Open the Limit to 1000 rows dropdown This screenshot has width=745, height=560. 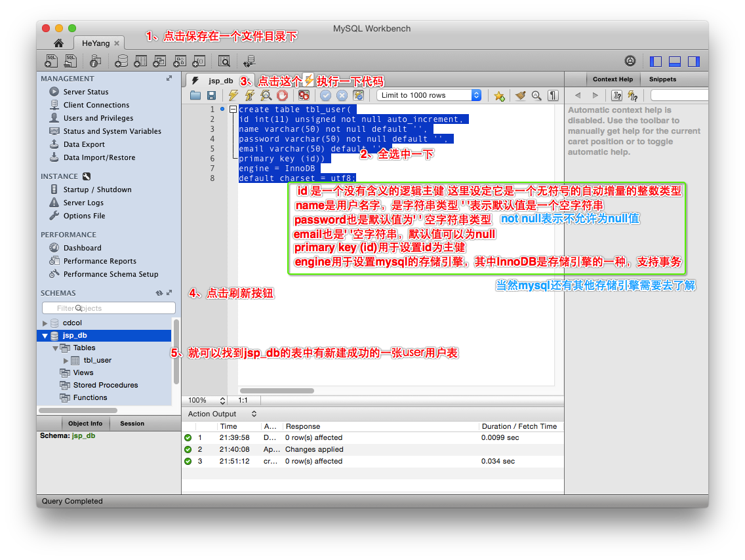pyautogui.click(x=429, y=96)
